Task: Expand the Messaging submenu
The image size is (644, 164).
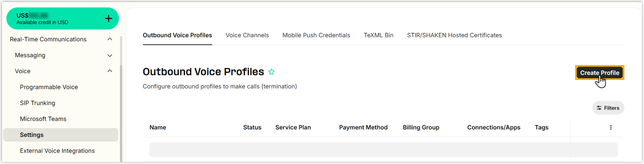Action: (x=110, y=55)
